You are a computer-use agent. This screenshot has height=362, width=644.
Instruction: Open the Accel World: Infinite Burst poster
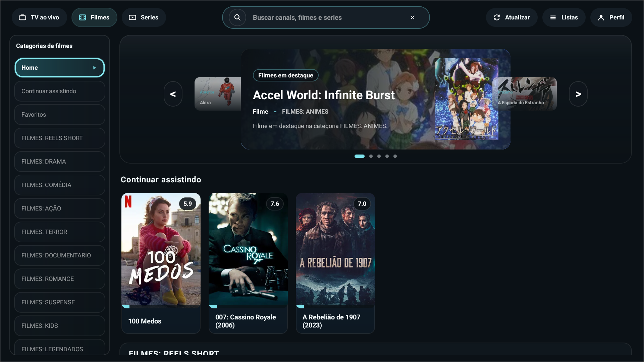[x=467, y=99]
